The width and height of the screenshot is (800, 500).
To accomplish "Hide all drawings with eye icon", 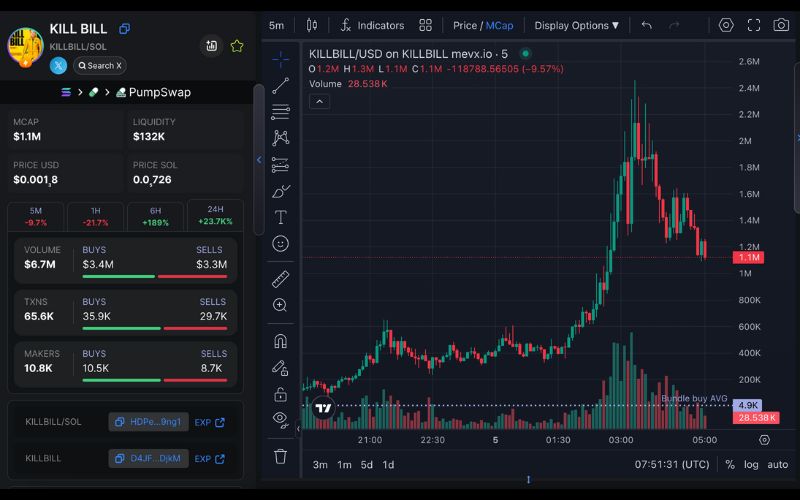I will coord(281,420).
